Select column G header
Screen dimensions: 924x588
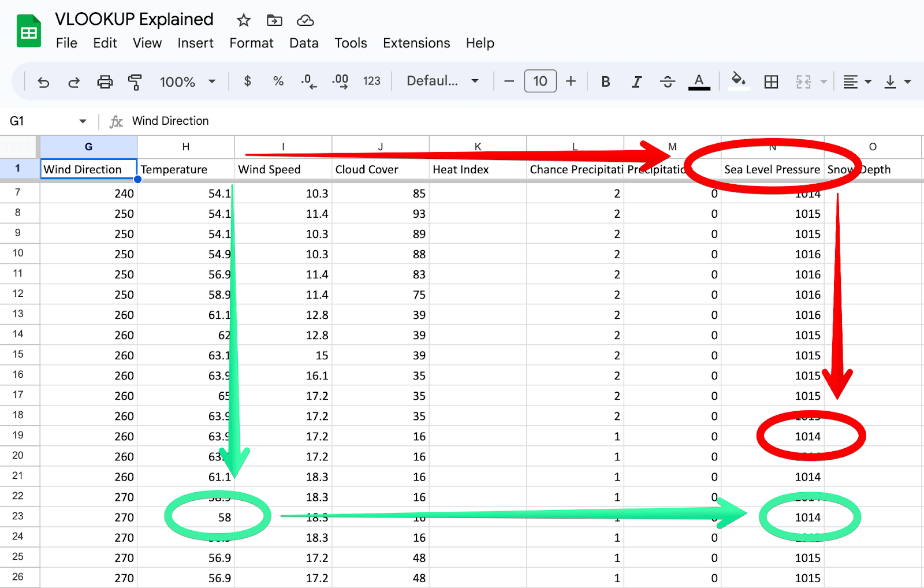88,147
